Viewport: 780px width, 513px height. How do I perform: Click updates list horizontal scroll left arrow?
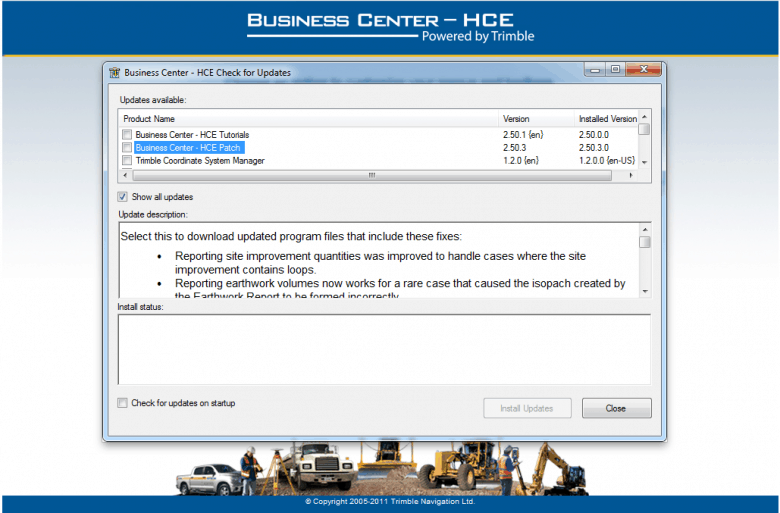pos(125,175)
